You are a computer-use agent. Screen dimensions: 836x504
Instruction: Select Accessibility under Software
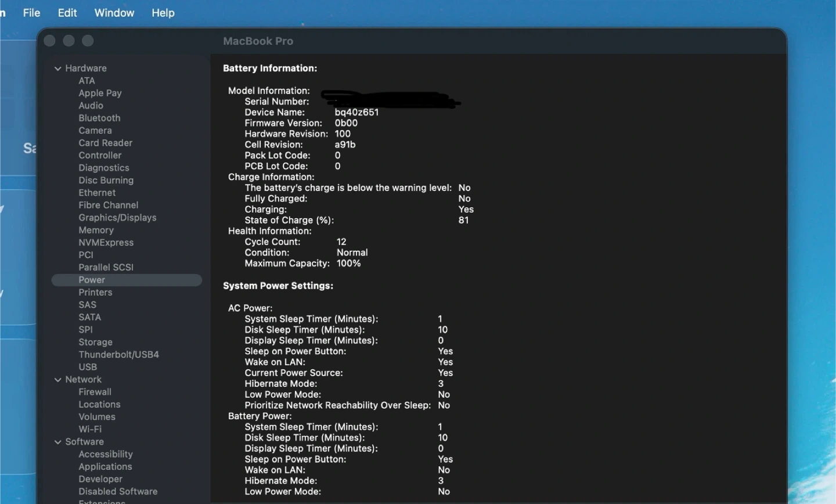(105, 454)
